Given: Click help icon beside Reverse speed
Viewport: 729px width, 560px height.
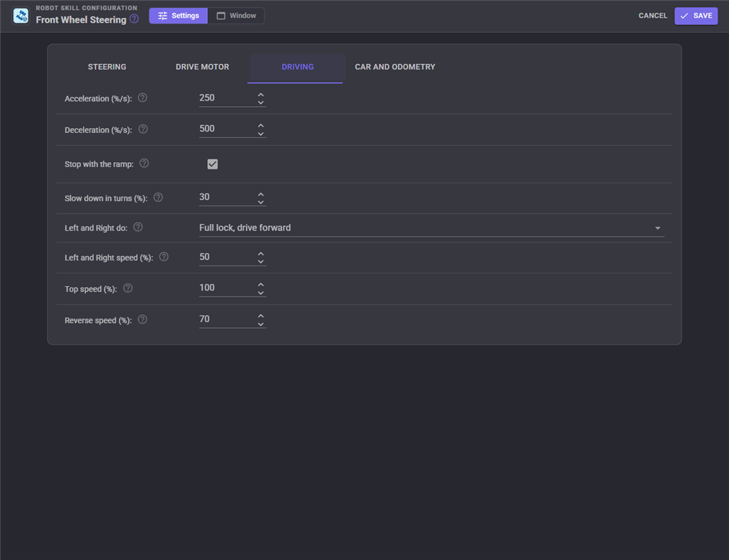Looking at the screenshot, I should tap(142, 319).
